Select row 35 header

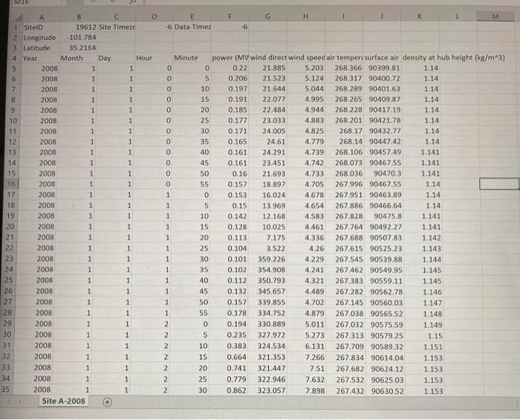(6, 389)
